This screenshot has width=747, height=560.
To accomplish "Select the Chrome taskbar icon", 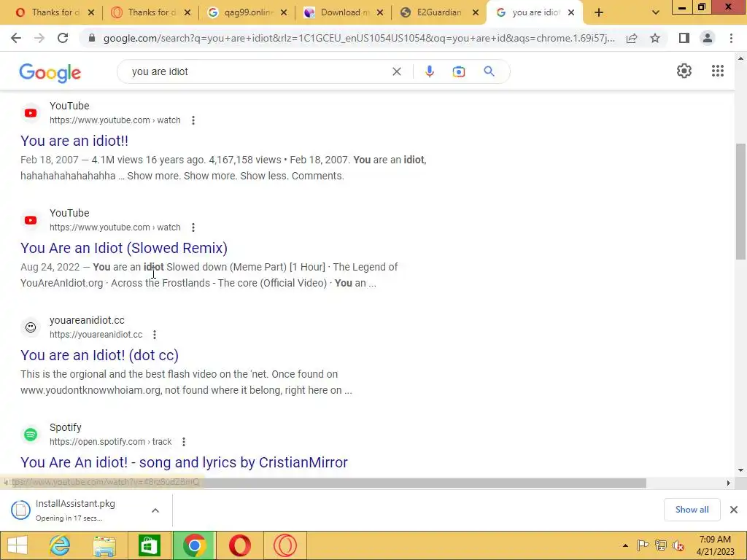I will pyautogui.click(x=194, y=545).
